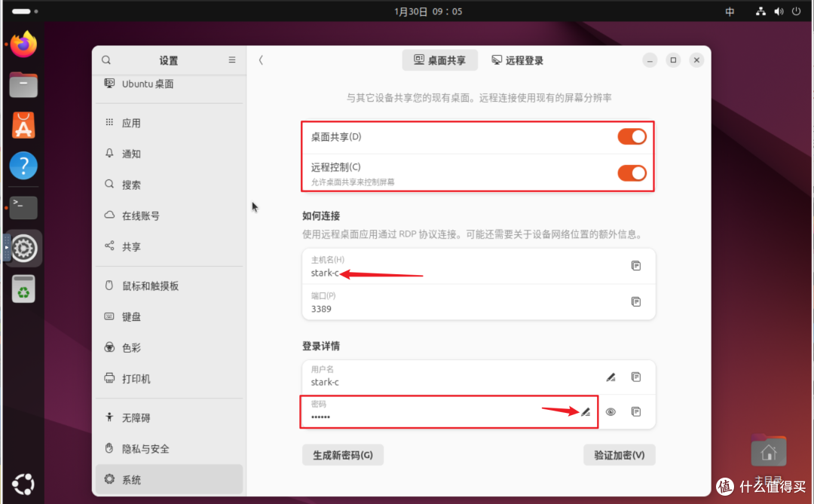Viewport: 814px width, 504px height.
Task: Select 系统 in the sidebar
Action: click(170, 480)
